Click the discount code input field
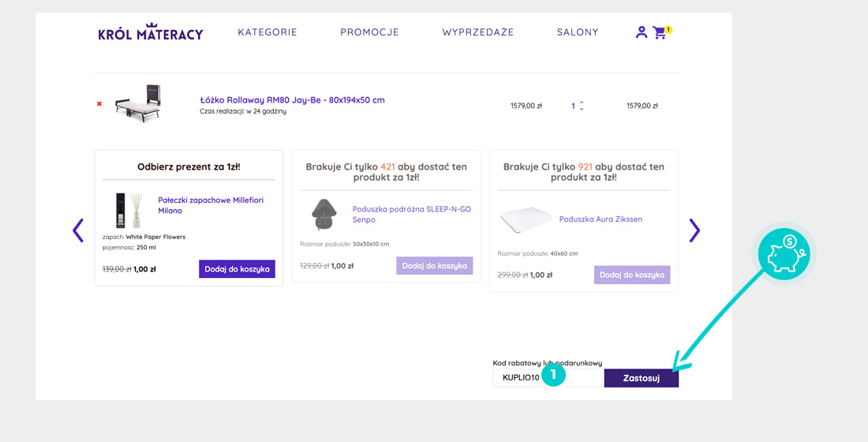This screenshot has width=868, height=442. click(521, 378)
